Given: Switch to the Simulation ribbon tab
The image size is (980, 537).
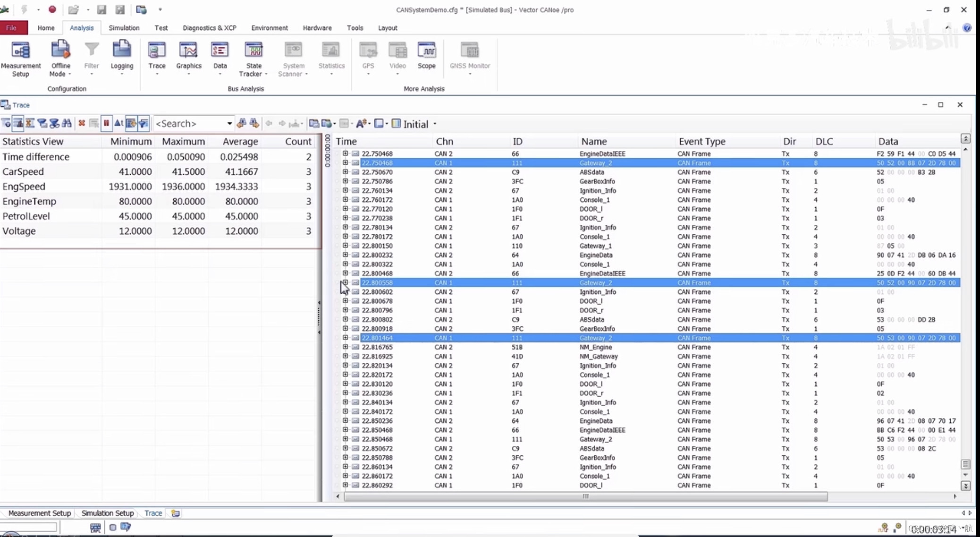Looking at the screenshot, I should click(x=124, y=28).
